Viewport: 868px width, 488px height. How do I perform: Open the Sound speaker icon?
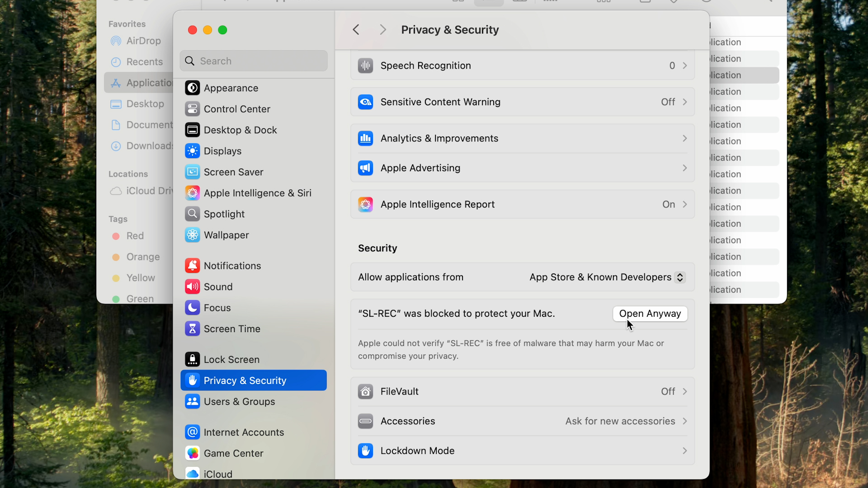pos(192,286)
